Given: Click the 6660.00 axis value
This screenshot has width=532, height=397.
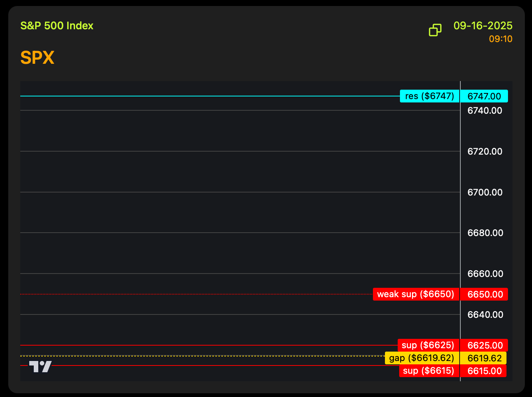Looking at the screenshot, I should [x=485, y=274].
